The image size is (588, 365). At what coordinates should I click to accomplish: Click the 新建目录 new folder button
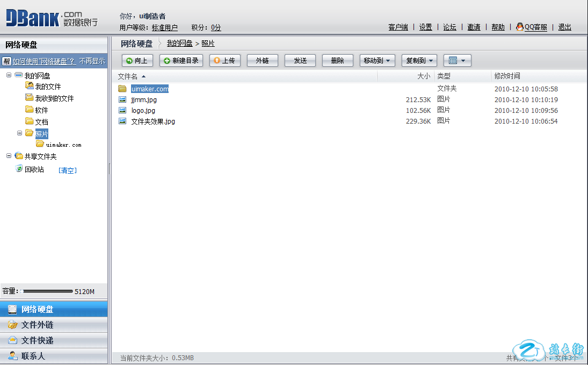click(182, 61)
